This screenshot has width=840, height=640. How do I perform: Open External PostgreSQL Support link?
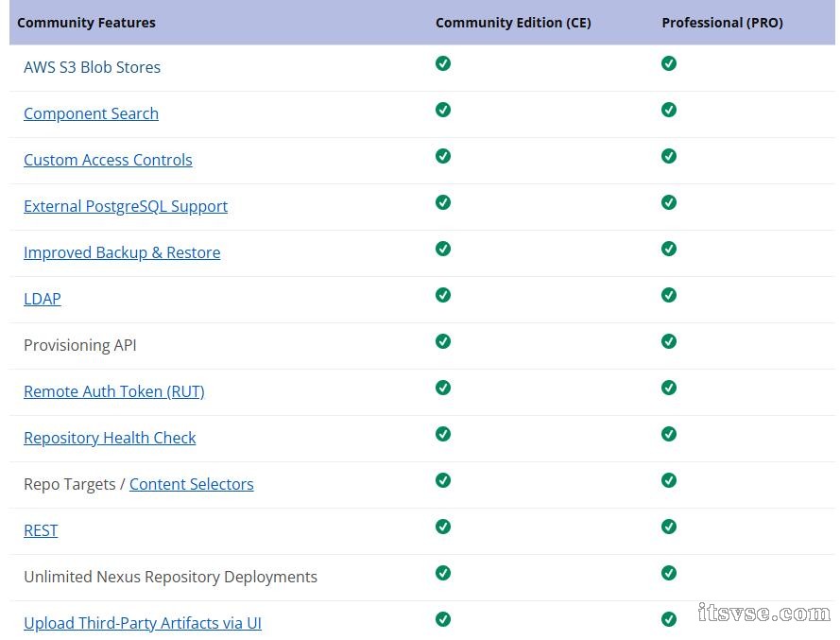click(126, 206)
